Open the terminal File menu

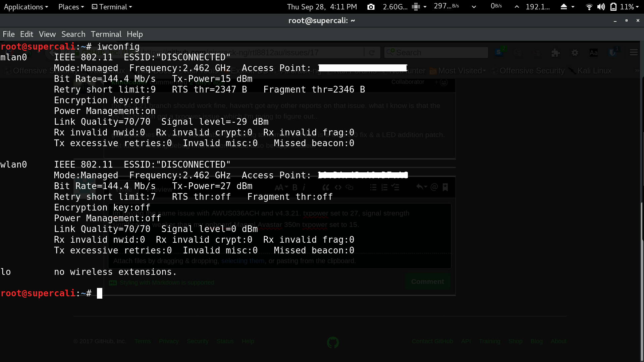tap(9, 34)
